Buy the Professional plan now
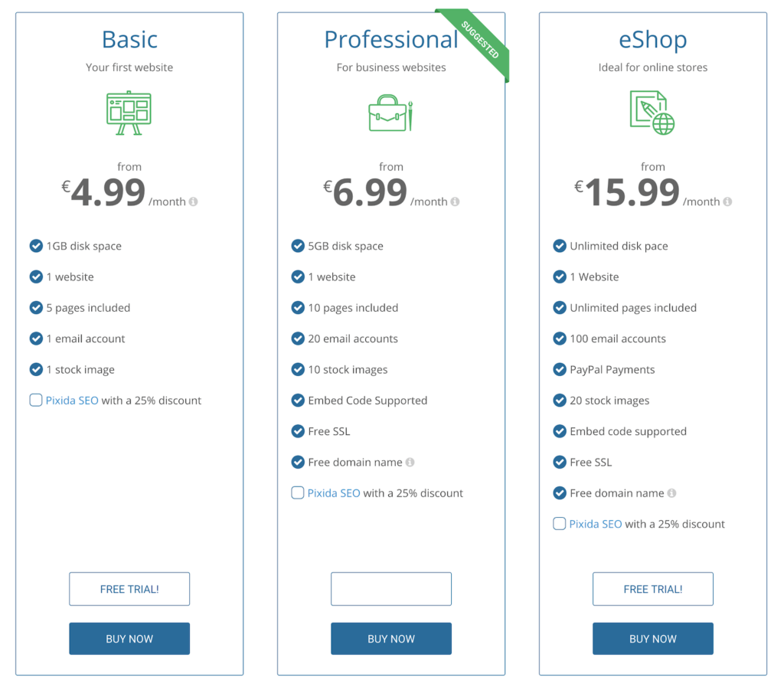This screenshot has width=784, height=687. click(x=391, y=638)
